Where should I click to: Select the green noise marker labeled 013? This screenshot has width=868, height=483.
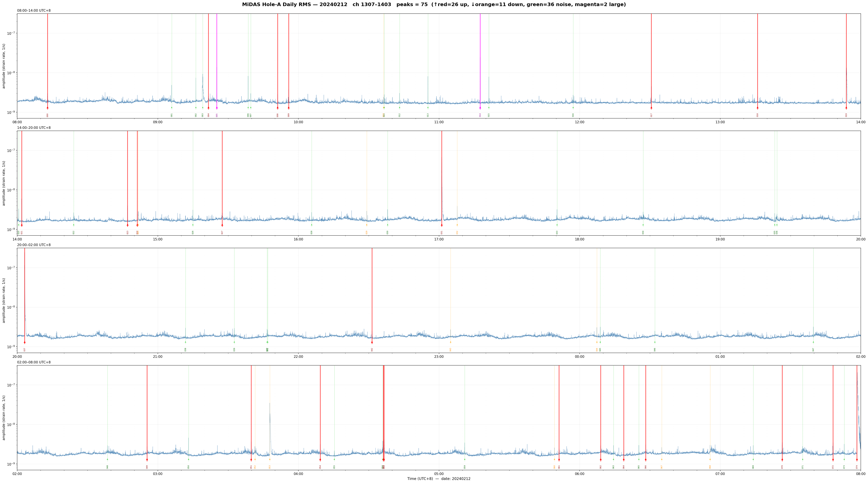click(x=428, y=108)
